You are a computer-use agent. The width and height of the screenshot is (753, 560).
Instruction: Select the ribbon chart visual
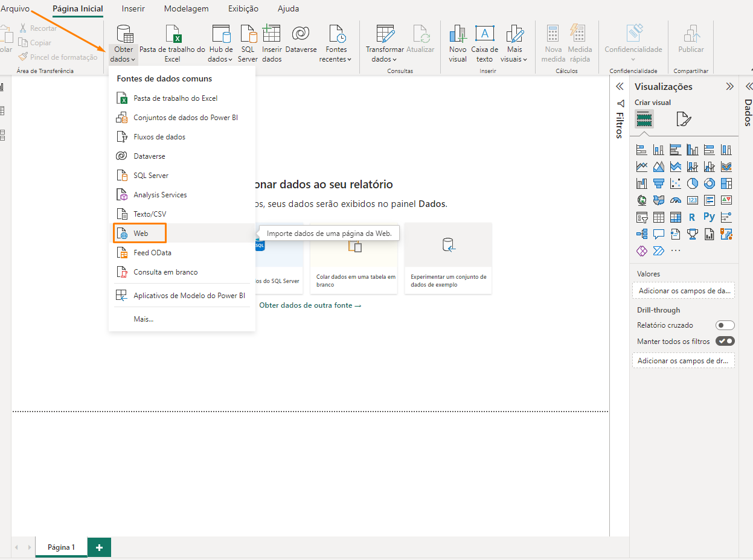tap(726, 167)
